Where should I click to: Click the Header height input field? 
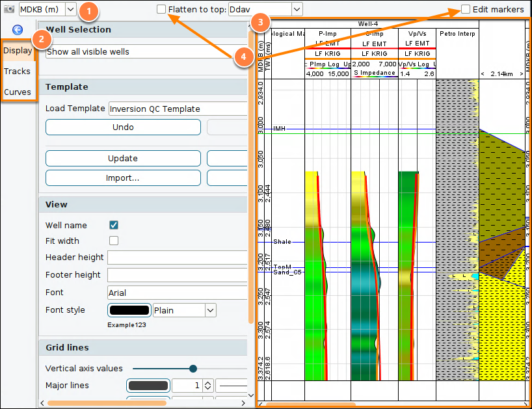point(178,257)
